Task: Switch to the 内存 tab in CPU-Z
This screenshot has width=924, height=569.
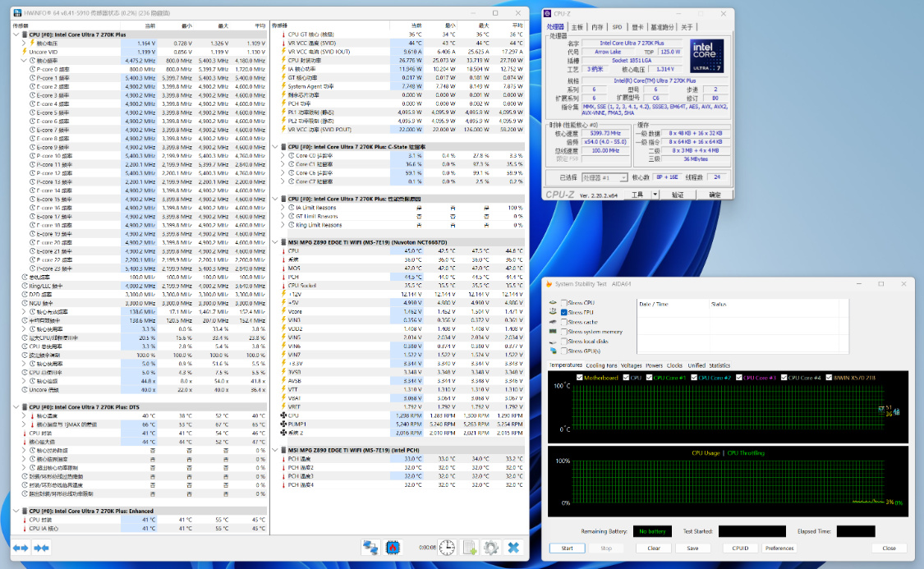Action: [x=598, y=27]
